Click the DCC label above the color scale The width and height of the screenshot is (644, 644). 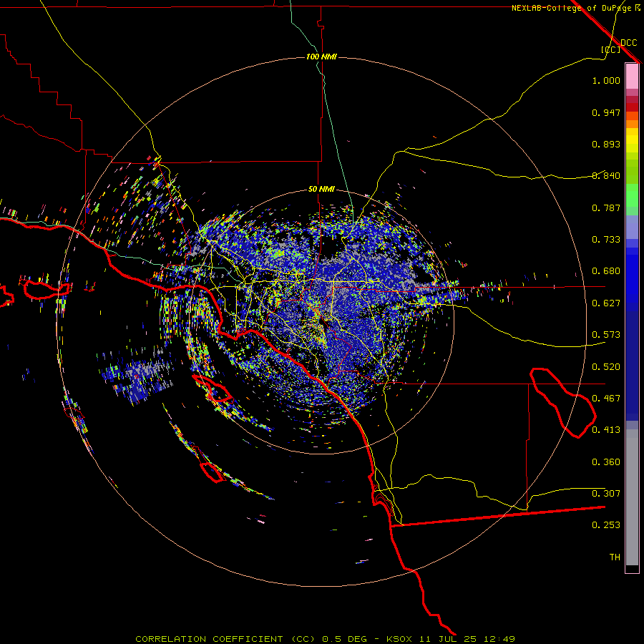pyautogui.click(x=628, y=43)
